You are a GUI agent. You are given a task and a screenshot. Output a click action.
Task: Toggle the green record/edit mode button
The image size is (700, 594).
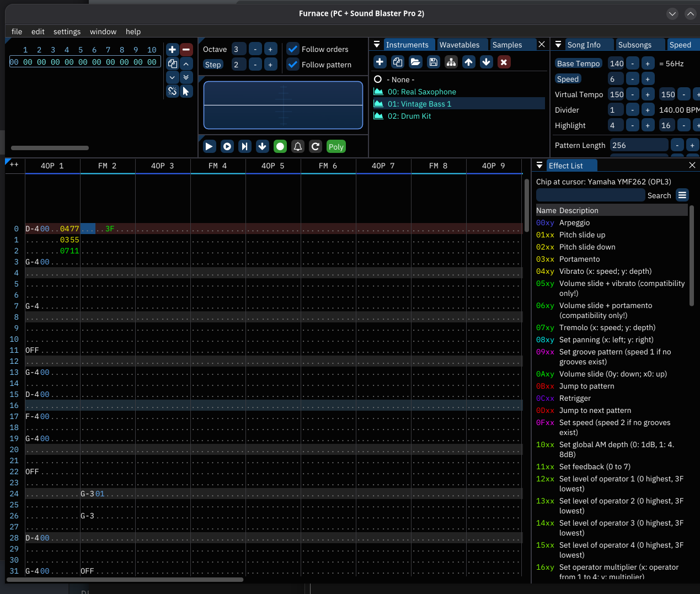[x=280, y=146]
